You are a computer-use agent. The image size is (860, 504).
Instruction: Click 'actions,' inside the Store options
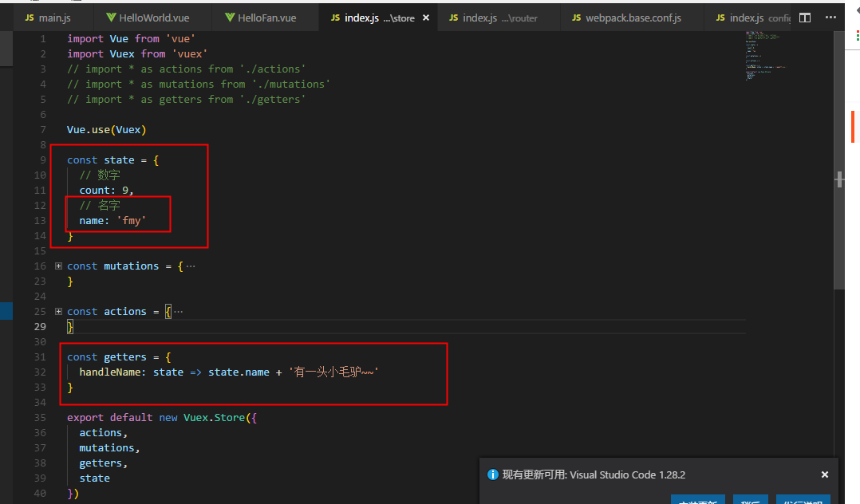pos(104,433)
